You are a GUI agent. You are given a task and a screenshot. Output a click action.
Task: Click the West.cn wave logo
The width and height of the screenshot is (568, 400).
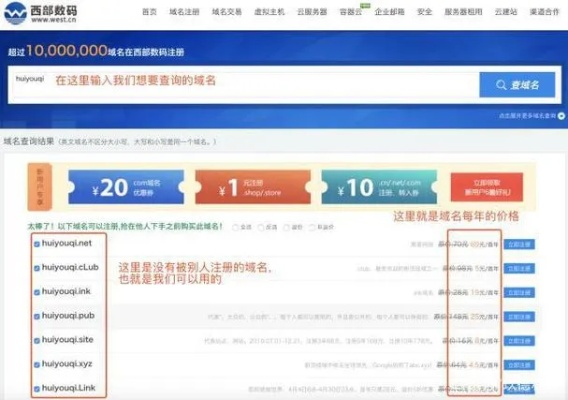point(15,13)
